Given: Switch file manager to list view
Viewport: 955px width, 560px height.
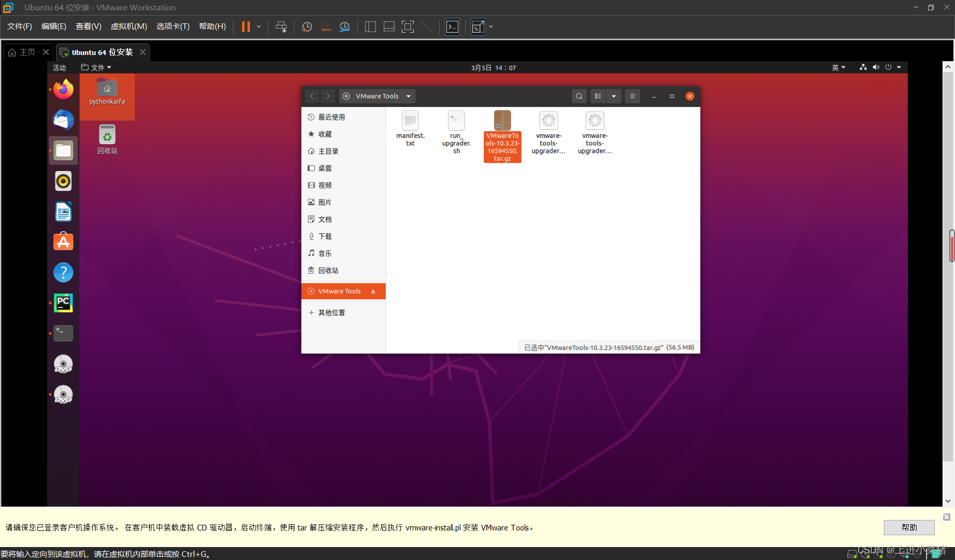Looking at the screenshot, I should [598, 96].
